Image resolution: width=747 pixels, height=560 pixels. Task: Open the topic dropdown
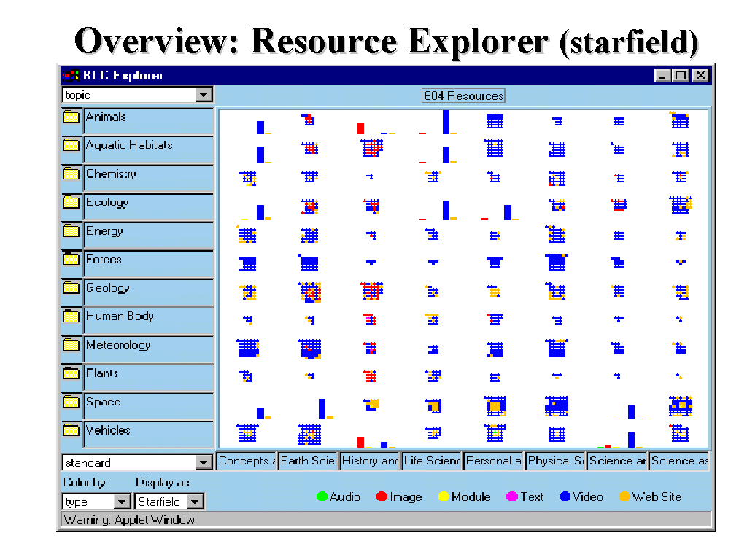click(204, 95)
